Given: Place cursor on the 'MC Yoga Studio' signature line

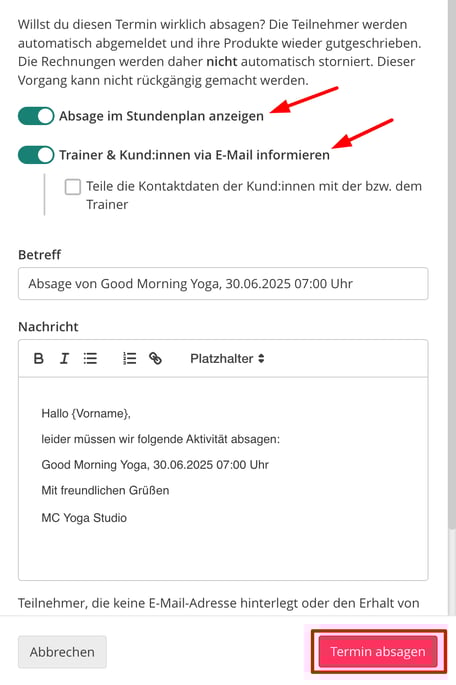Looking at the screenshot, I should tap(84, 518).
